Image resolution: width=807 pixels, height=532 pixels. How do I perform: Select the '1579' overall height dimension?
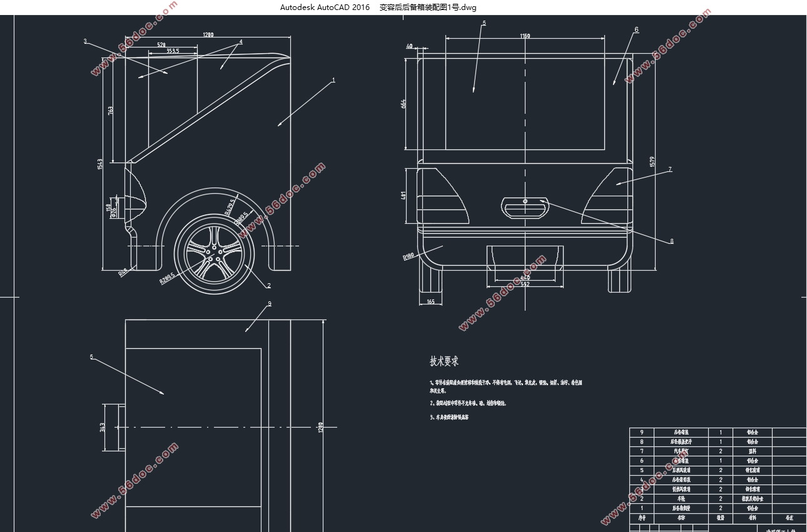[x=651, y=163]
